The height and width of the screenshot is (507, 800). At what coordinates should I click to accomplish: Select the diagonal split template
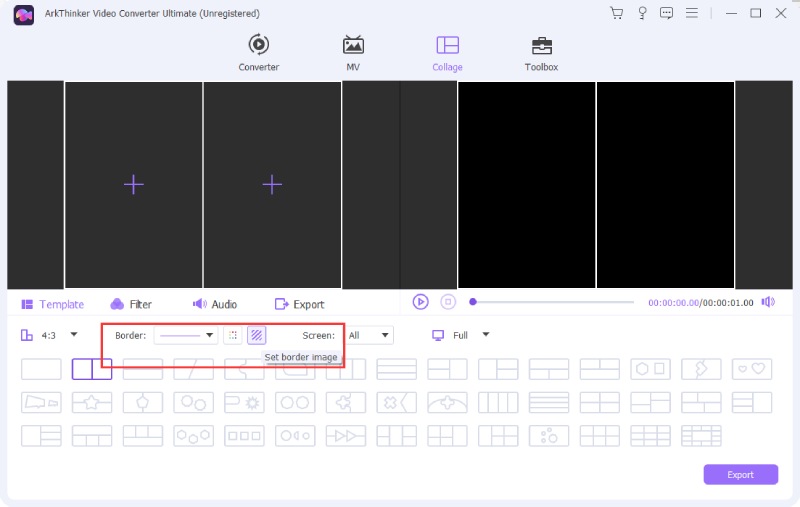pyautogui.click(x=193, y=369)
